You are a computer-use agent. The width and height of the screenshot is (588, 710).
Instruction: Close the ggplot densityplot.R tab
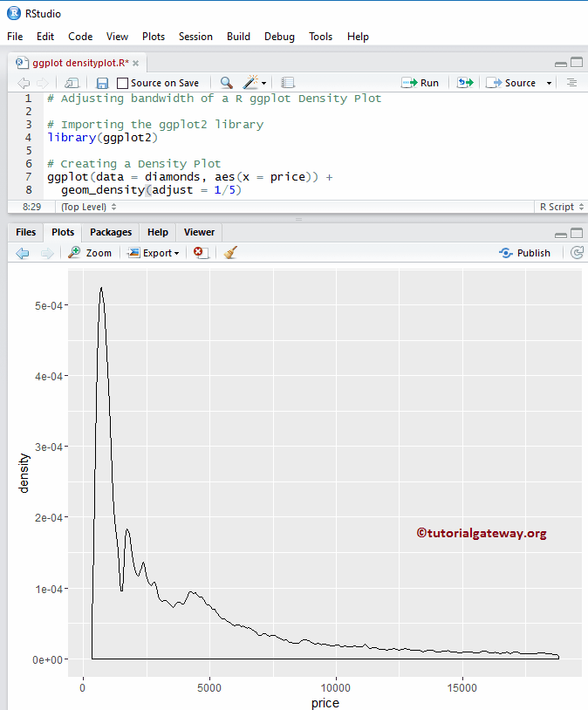135,64
